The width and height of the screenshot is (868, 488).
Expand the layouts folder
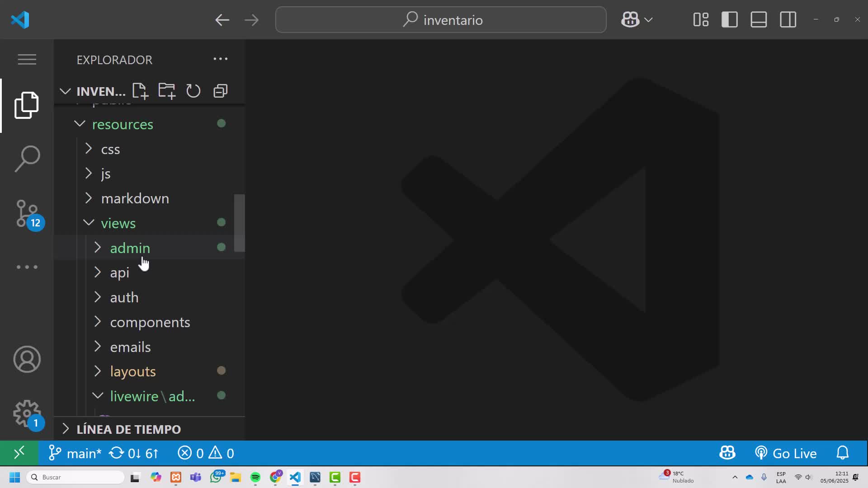click(150, 371)
